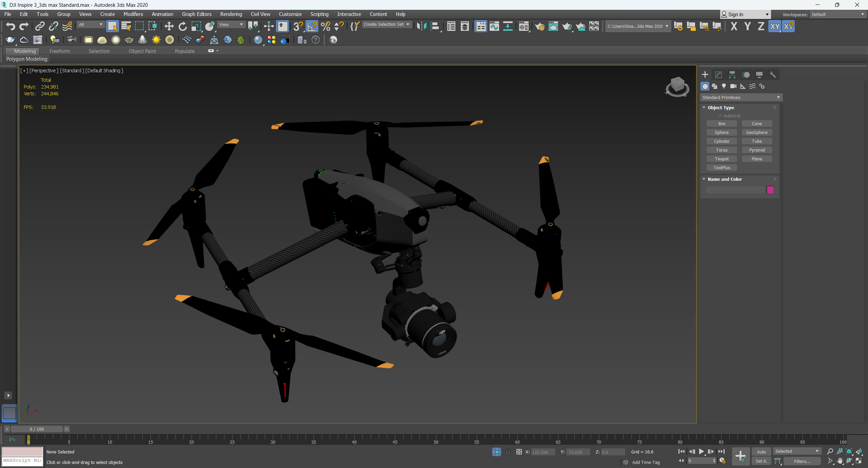Screen dimensions: 868x468
Task: Open the Scripting menu
Action: tap(319, 14)
